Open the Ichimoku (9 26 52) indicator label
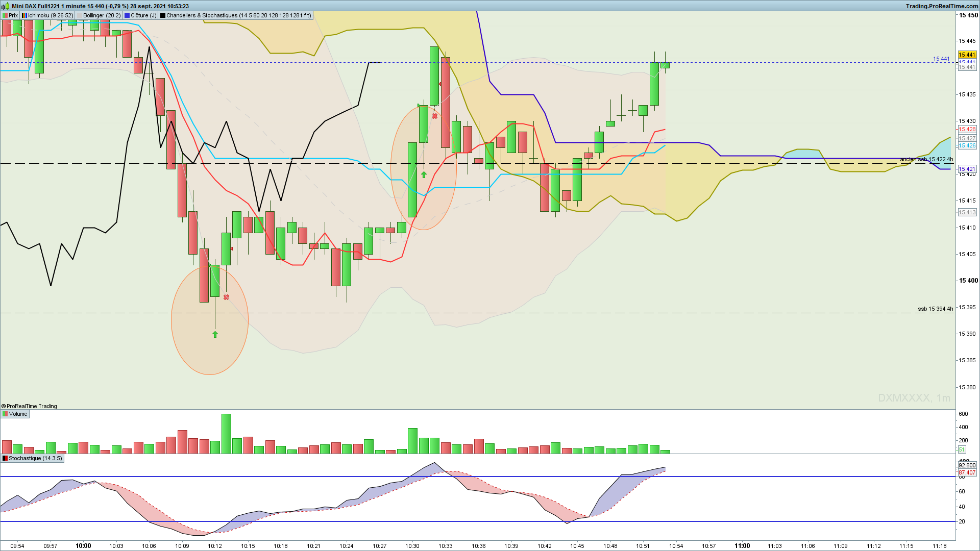This screenshot has width=980, height=551. pos(47,15)
